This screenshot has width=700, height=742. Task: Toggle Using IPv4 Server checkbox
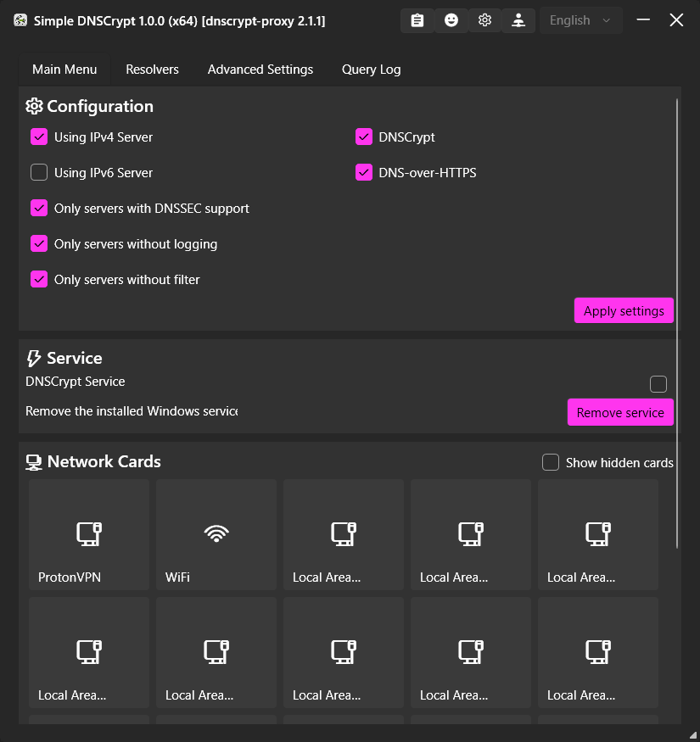[39, 137]
